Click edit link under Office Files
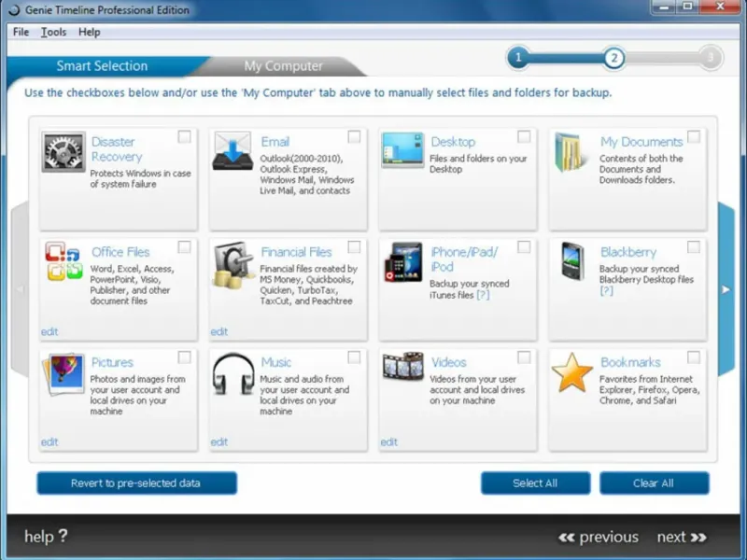The height and width of the screenshot is (560, 747). 49,331
